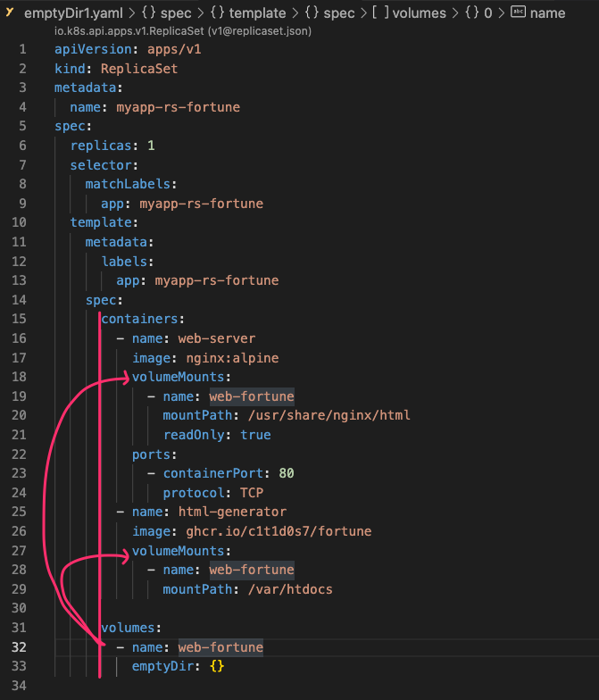The image size is (599, 700).
Task: Click the metadata key on line 11
Action: click(116, 242)
